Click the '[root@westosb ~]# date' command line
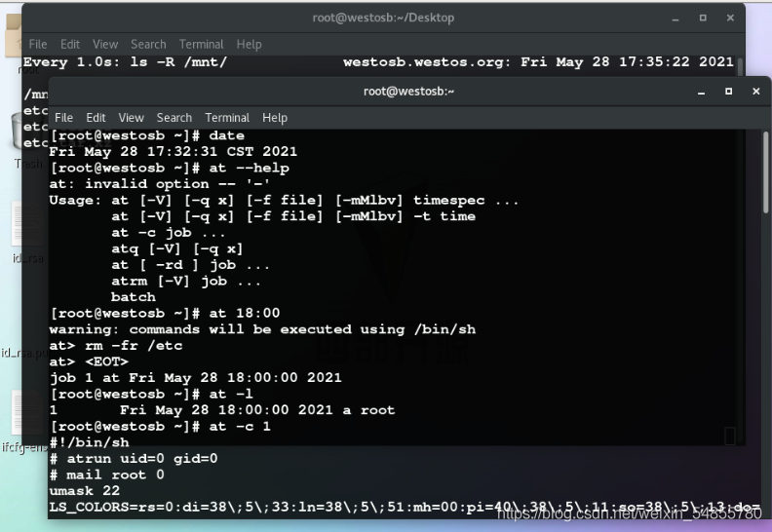Viewport: 772px width, 532px height. 147,135
